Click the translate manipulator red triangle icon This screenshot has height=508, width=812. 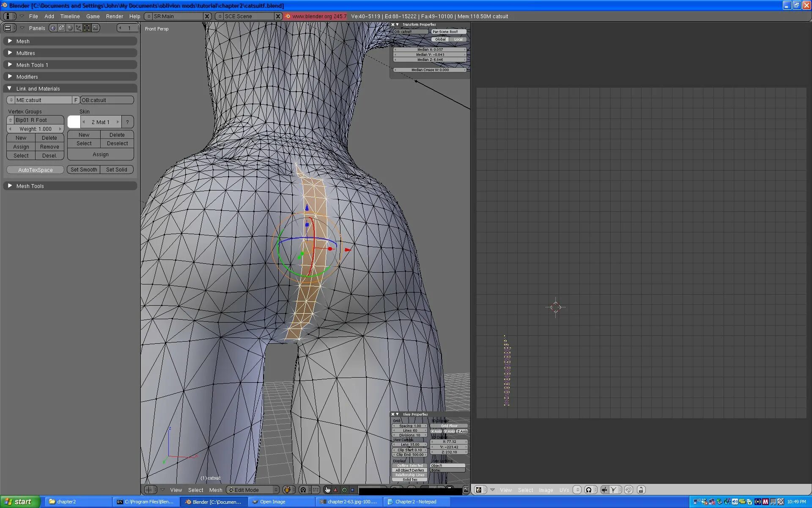(336, 490)
